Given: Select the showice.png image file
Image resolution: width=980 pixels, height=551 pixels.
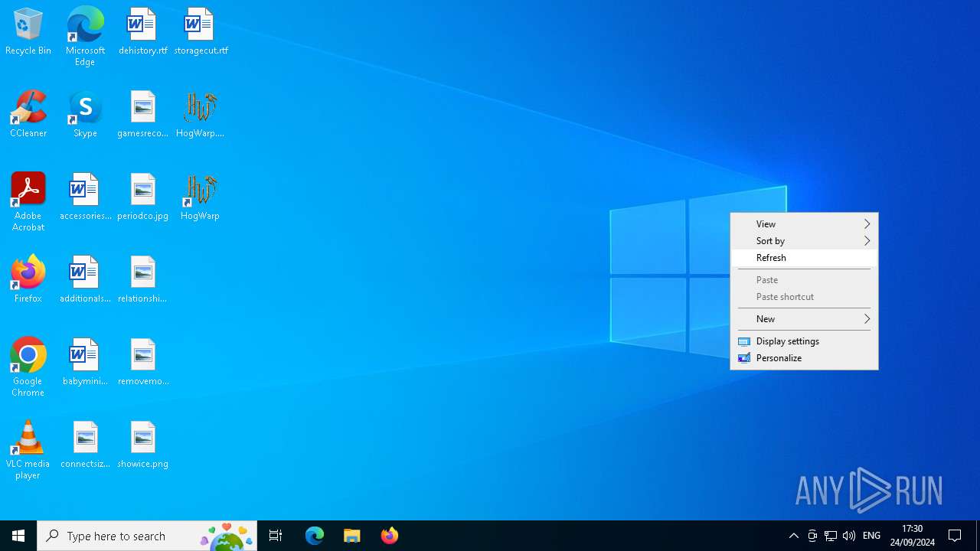Looking at the screenshot, I should 142,445.
